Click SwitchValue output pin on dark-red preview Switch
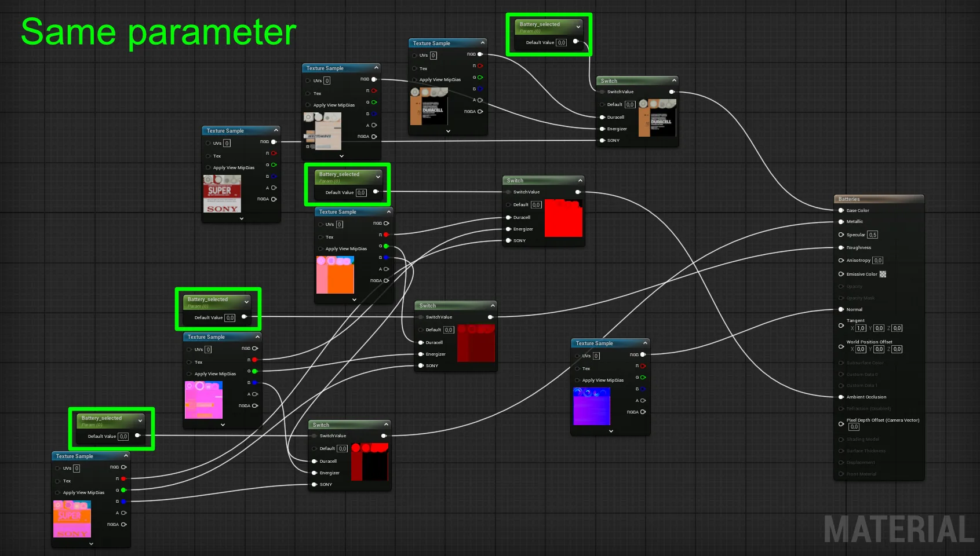The width and height of the screenshot is (980, 556). point(490,317)
